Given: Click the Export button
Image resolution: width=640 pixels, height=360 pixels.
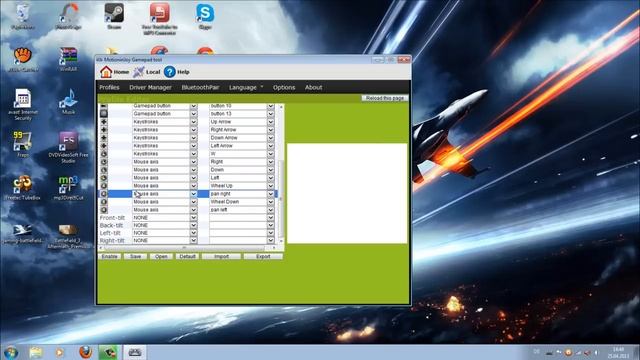Looking at the screenshot, I should click(x=263, y=256).
